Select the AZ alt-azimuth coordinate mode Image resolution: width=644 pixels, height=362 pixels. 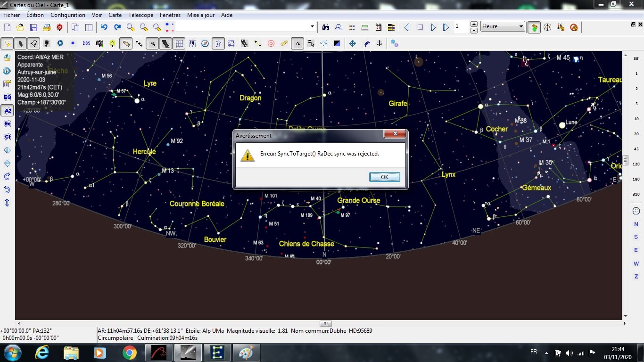click(x=7, y=111)
